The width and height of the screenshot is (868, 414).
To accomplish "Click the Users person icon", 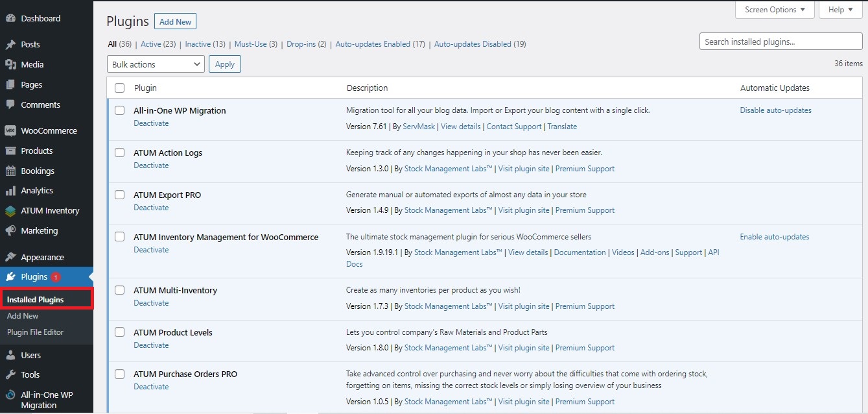I will click(x=10, y=356).
